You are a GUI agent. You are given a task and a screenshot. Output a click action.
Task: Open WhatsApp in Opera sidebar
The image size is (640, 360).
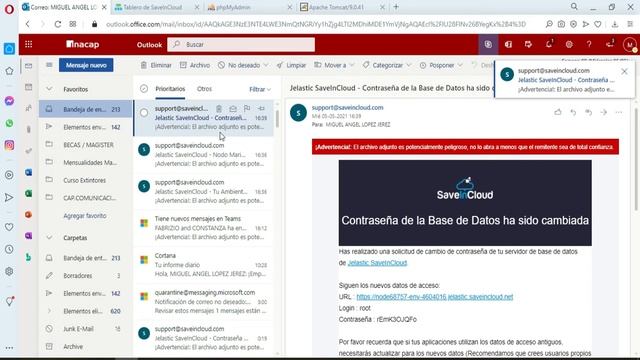tap(9, 123)
